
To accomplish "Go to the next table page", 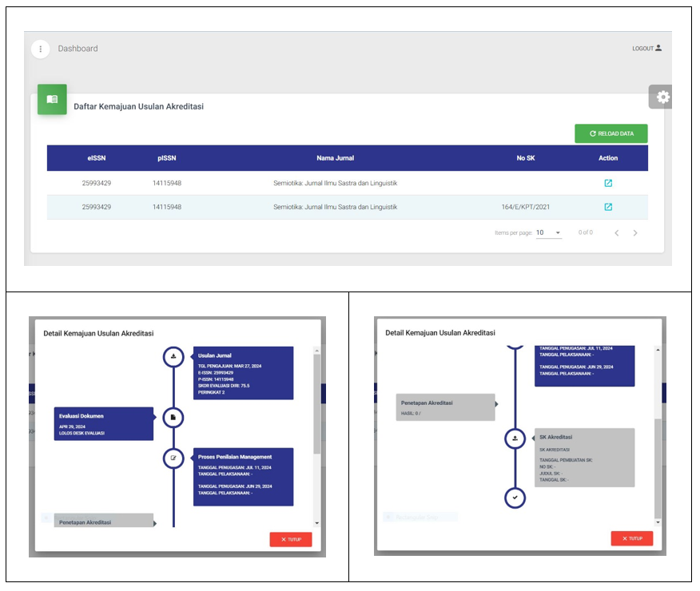I will [x=635, y=233].
